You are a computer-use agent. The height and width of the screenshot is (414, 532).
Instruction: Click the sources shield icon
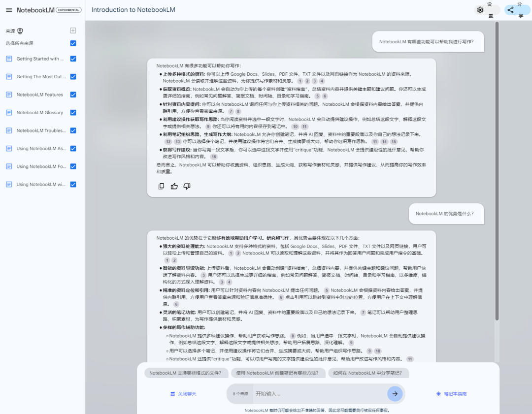pyautogui.click(x=20, y=31)
